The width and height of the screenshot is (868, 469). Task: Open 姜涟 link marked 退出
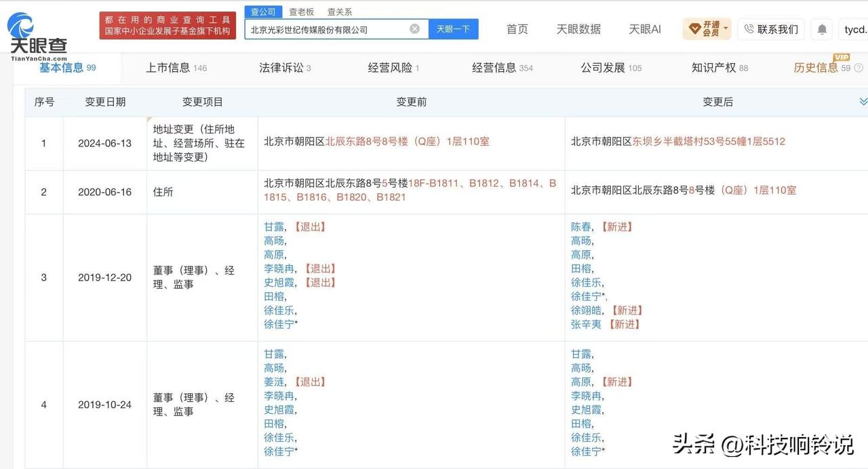[274, 382]
